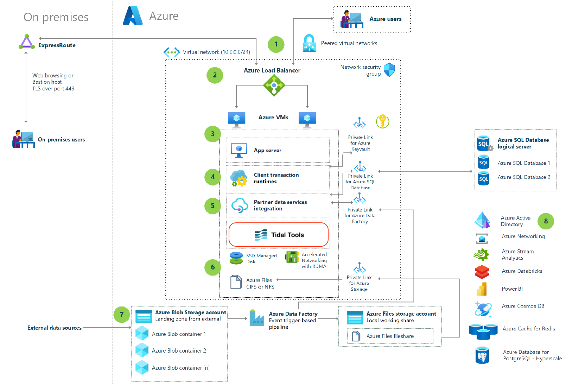Click the Azure Databricks icon
Screen dimensions: 579x392
pyautogui.click(x=482, y=272)
